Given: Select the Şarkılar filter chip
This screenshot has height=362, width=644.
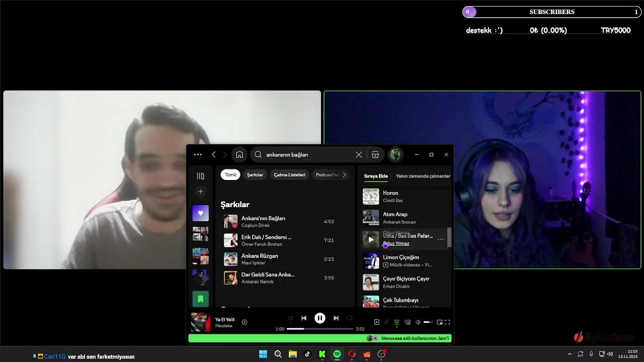Looking at the screenshot, I should coord(255,175).
